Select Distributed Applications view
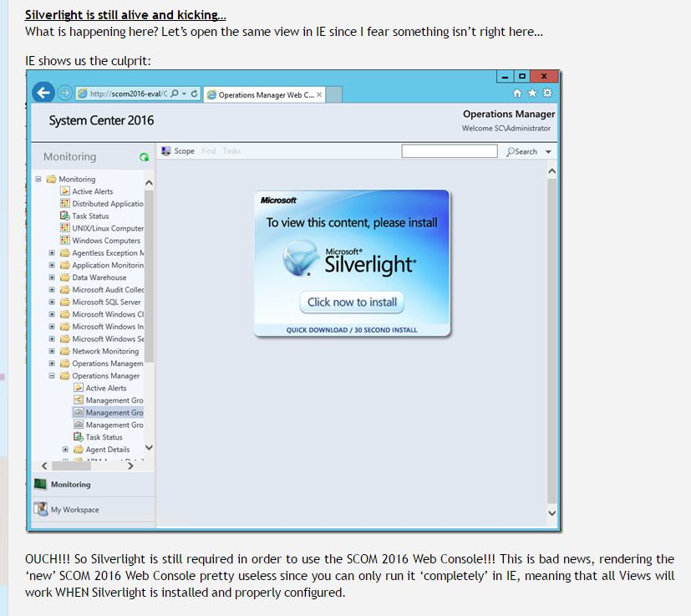The width and height of the screenshot is (691, 616). click(x=108, y=204)
